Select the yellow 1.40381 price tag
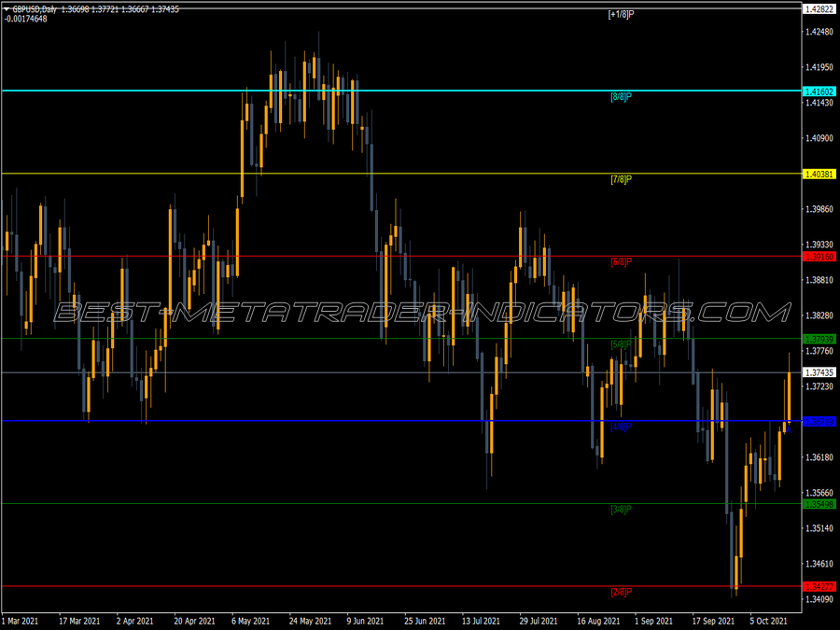This screenshot has height=630, width=840. (x=819, y=175)
